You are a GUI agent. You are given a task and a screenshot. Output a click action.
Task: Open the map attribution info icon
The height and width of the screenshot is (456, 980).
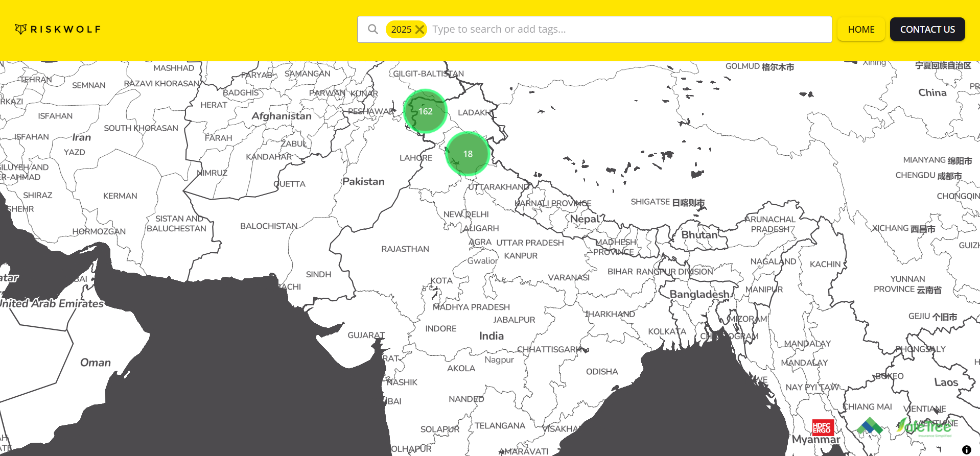(966, 450)
